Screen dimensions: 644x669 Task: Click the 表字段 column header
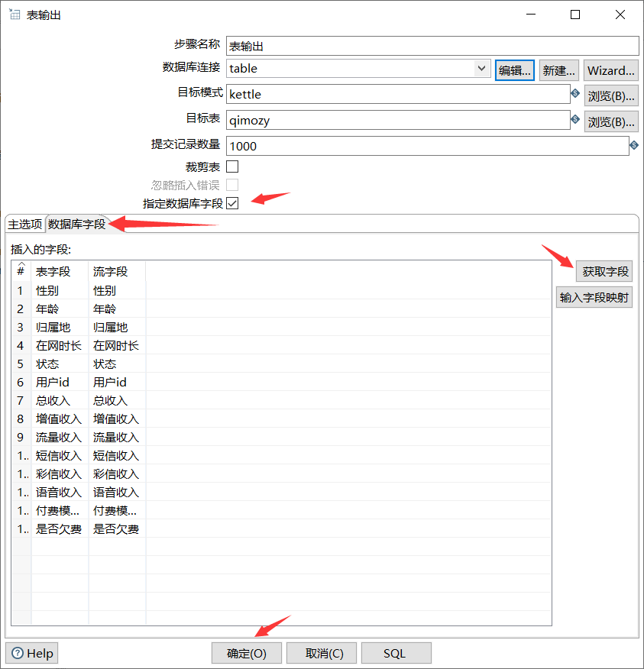(x=60, y=271)
